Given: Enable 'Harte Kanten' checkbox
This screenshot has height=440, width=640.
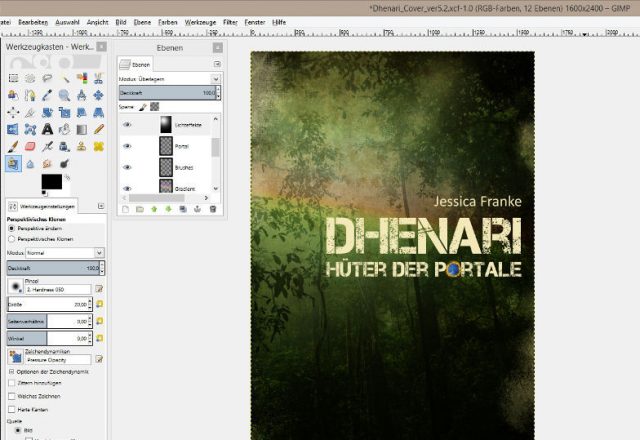Looking at the screenshot, I should [x=11, y=409].
